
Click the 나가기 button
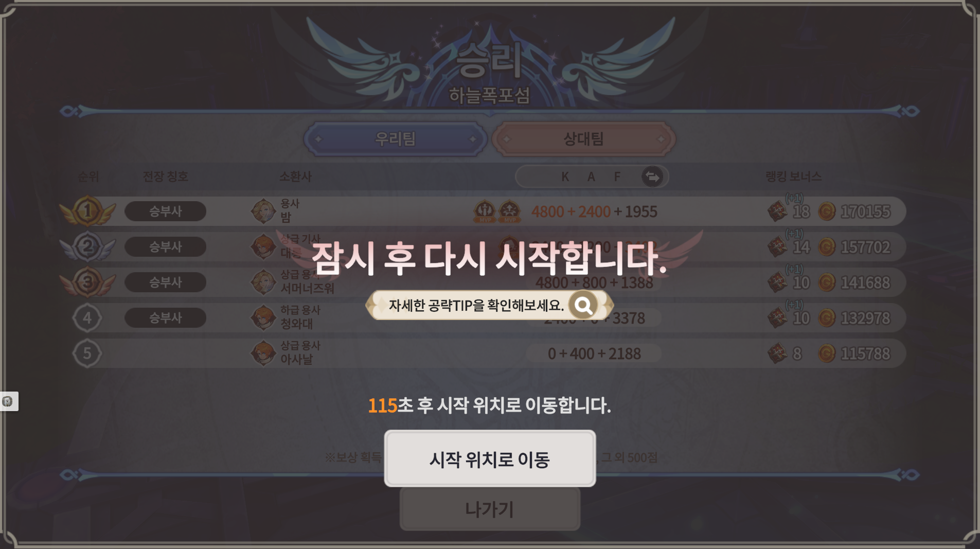[490, 509]
